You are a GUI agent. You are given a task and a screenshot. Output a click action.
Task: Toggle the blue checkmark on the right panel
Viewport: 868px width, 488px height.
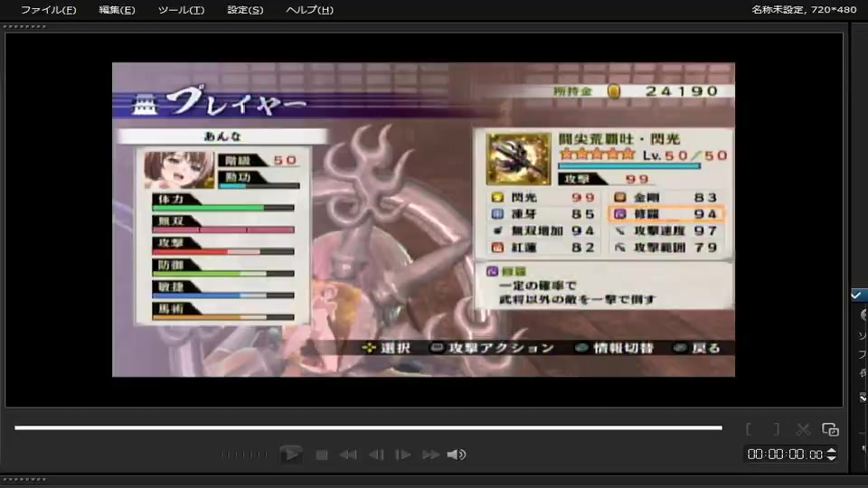point(856,295)
